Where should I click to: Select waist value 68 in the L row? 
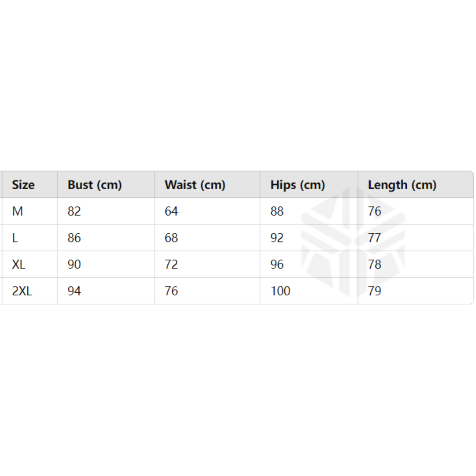coord(171,238)
